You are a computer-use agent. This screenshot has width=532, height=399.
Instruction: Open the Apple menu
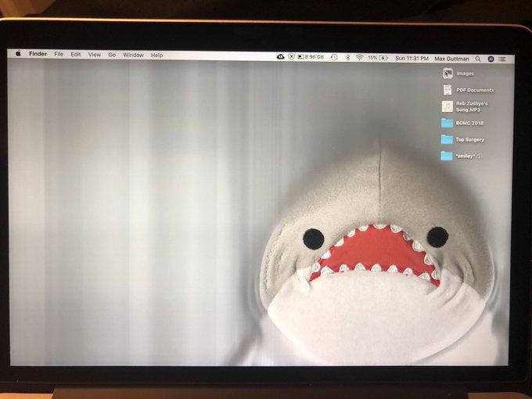(17, 54)
